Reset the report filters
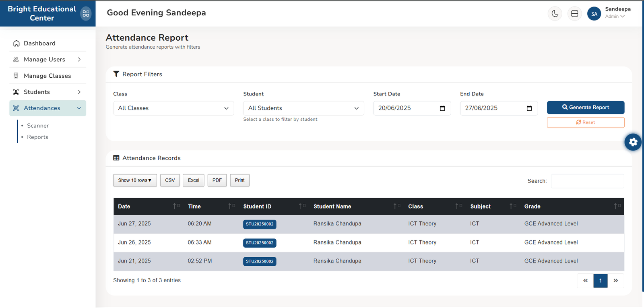 pyautogui.click(x=585, y=122)
